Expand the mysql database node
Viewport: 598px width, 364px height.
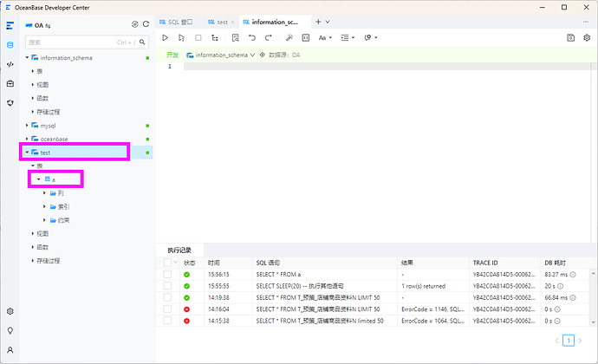(x=27, y=125)
